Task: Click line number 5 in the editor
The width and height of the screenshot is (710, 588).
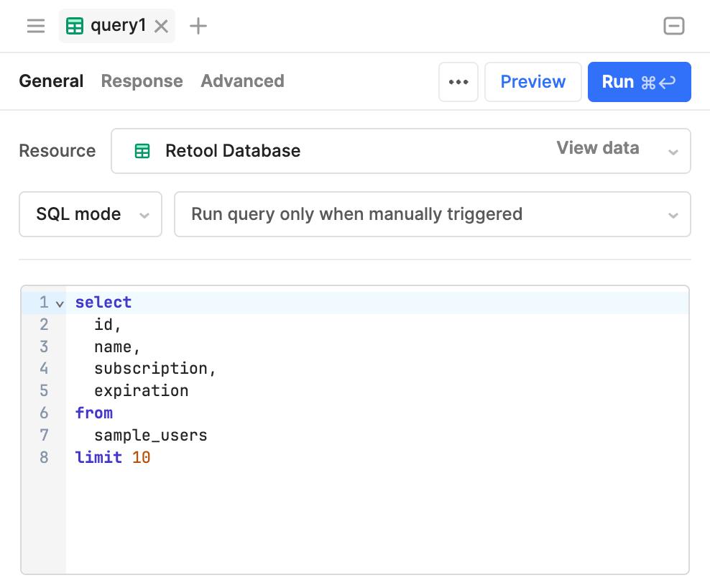Action: 44,390
